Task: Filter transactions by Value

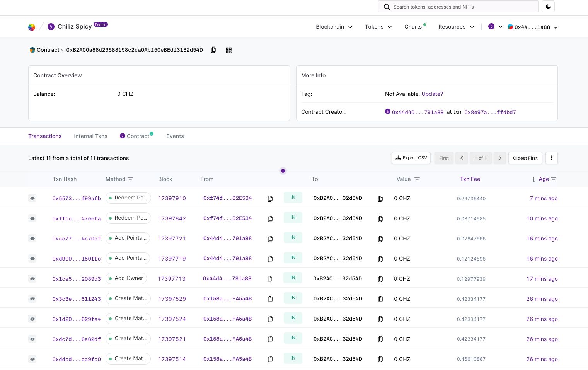Action: 417,179
